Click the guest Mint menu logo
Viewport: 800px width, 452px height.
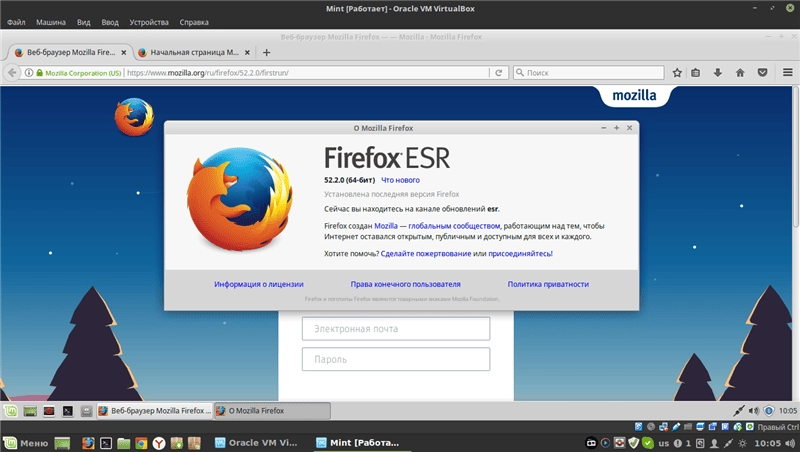click(x=11, y=410)
